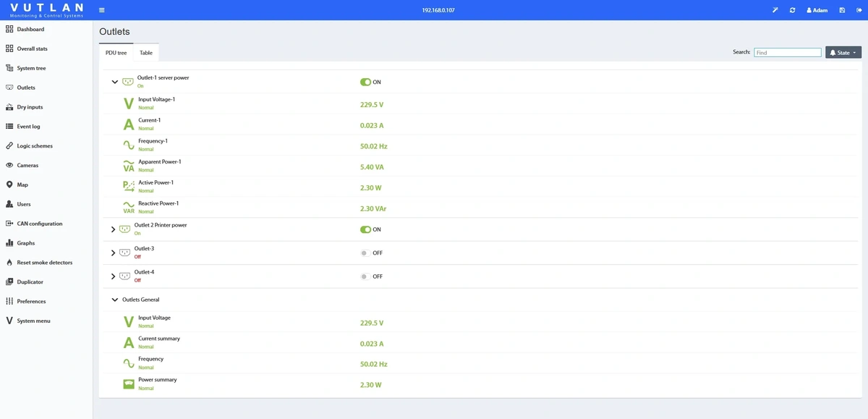Open the hamburger menu in top bar
This screenshot has width=868, height=419.
(x=101, y=10)
